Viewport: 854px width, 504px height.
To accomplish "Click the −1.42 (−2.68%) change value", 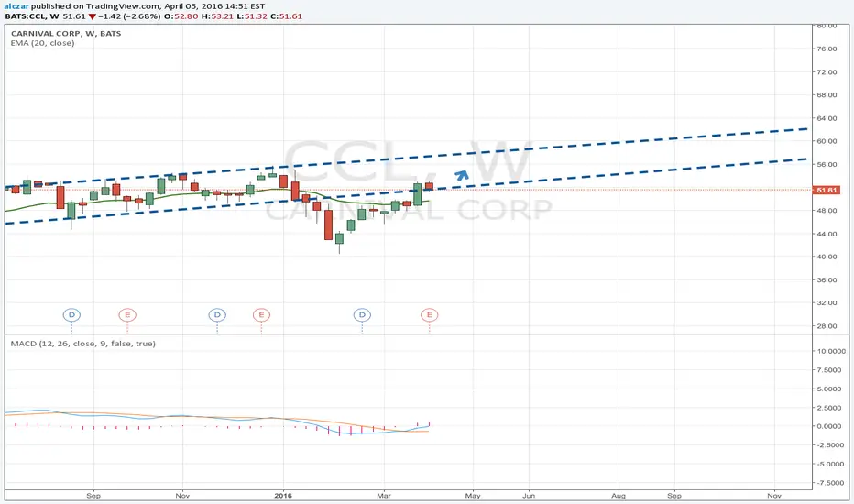I will click(129, 16).
